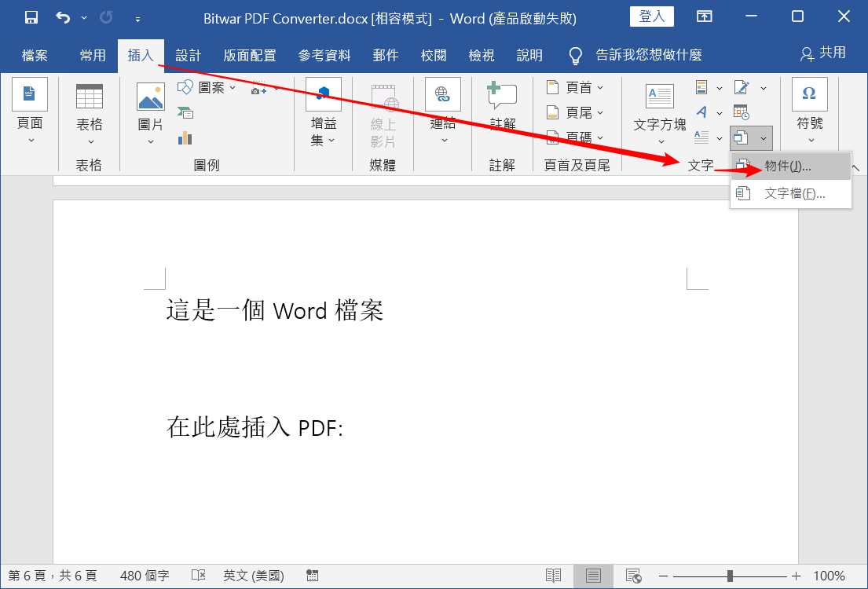This screenshot has width=868, height=589.
Task: Click the bar chart icon
Action: 185,138
